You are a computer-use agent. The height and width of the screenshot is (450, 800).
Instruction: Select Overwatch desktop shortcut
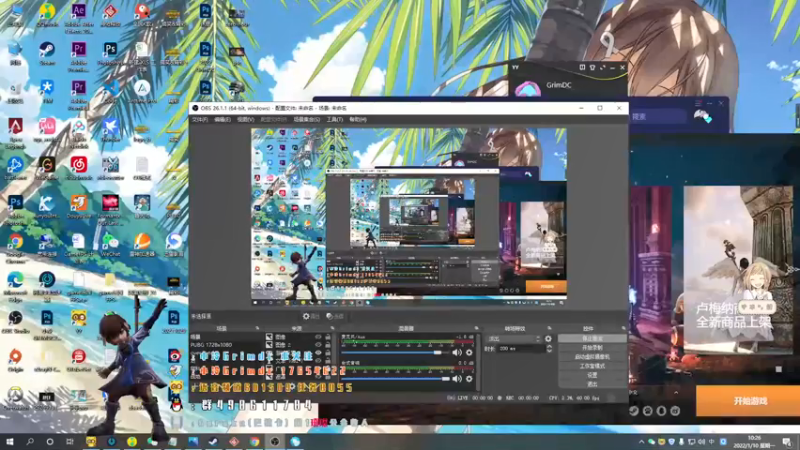tap(15, 399)
